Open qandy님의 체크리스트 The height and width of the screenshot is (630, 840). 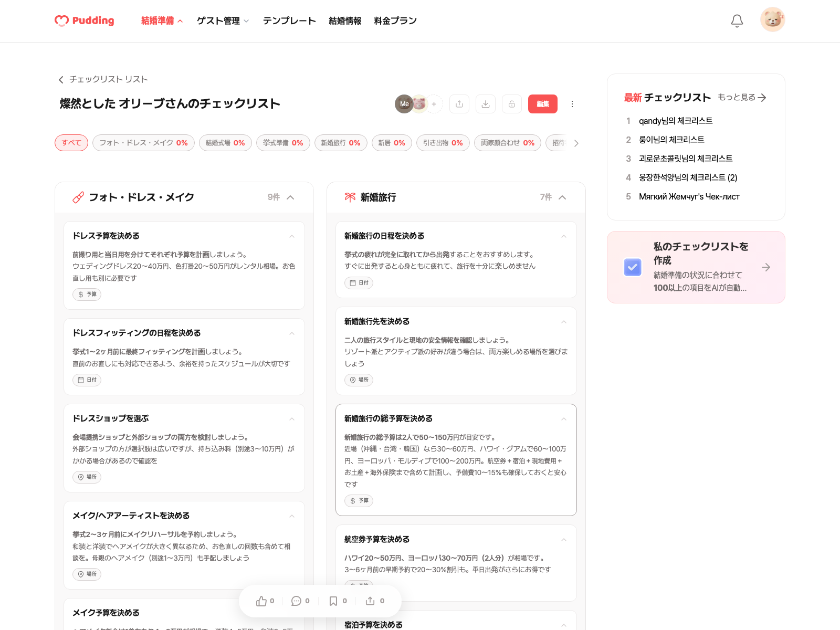pos(676,121)
